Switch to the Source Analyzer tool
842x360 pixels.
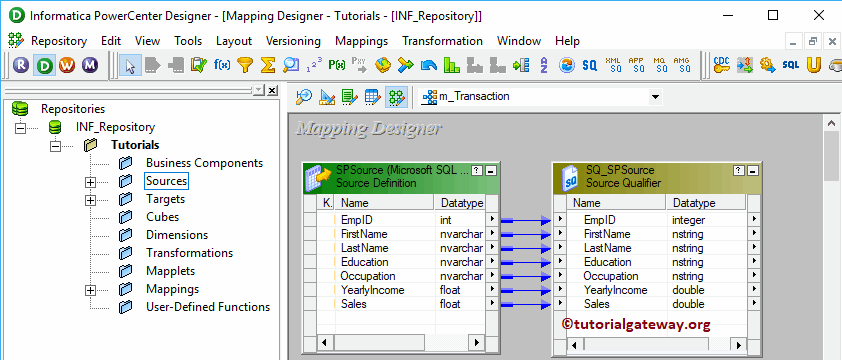pos(304,97)
